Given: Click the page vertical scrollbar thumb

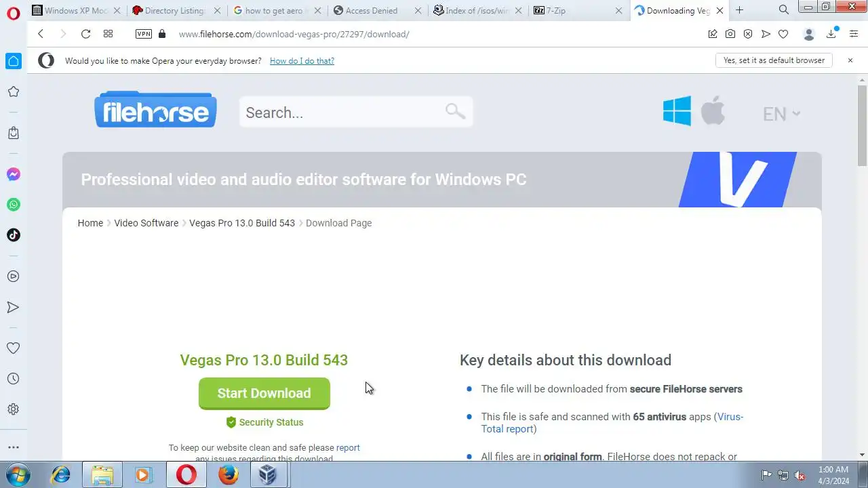Looking at the screenshot, I should [x=862, y=124].
